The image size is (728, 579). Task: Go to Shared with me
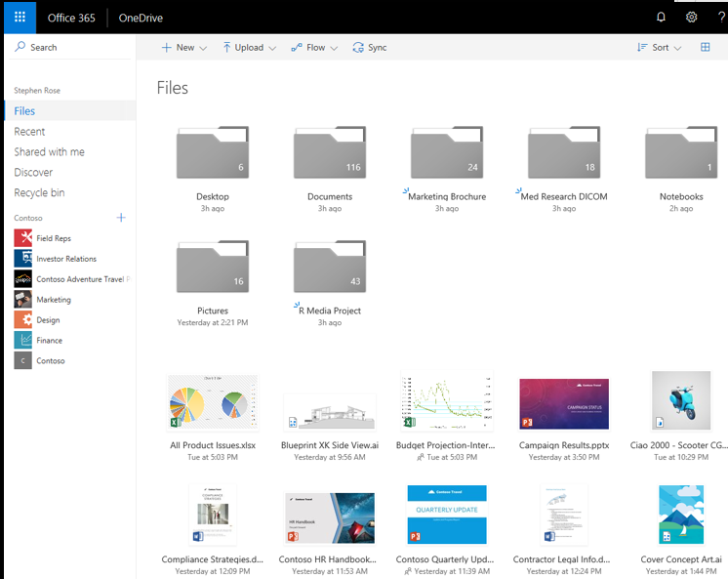(49, 152)
